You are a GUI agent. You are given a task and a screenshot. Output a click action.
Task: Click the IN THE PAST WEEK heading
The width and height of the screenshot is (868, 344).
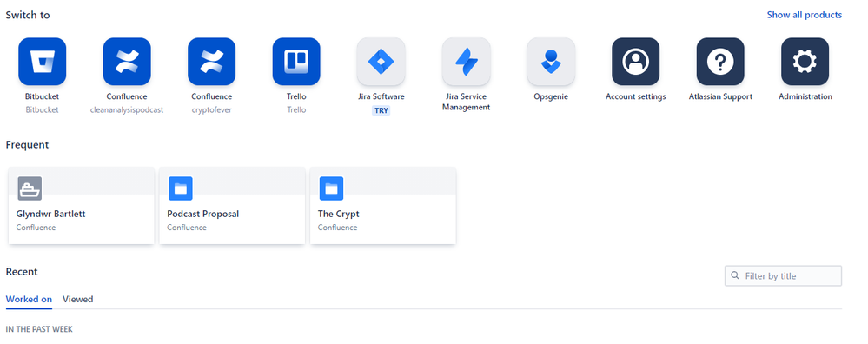coord(39,329)
